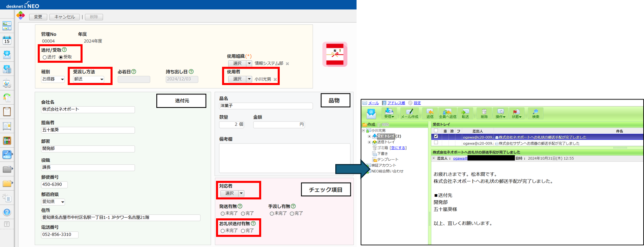
Task: Select the 送付 radio button
Action: click(x=44, y=57)
